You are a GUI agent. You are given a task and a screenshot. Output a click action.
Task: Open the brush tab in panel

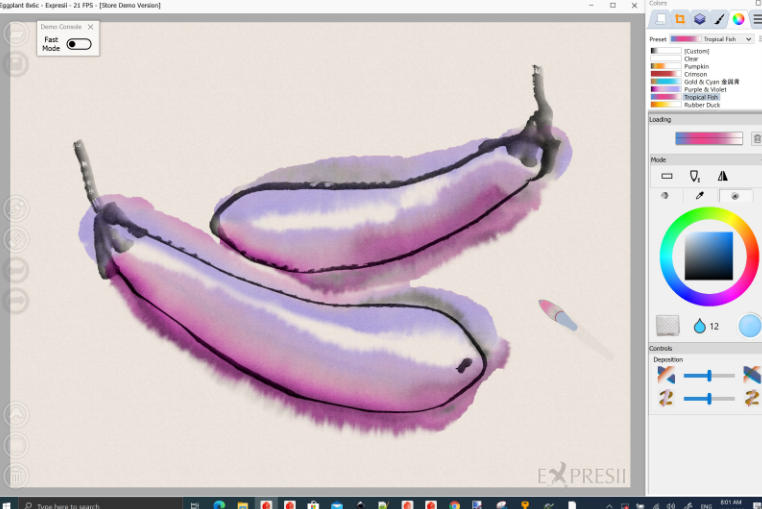tap(719, 19)
